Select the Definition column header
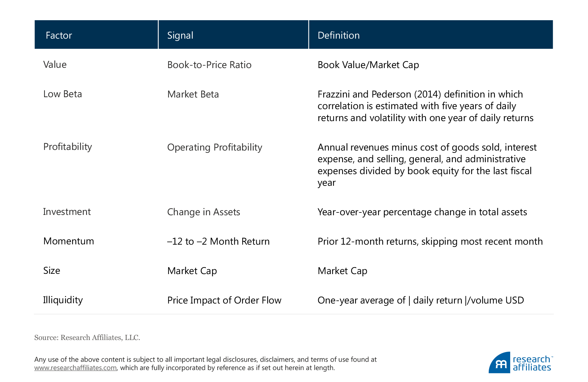This screenshot has width=588, height=382. tap(338, 35)
